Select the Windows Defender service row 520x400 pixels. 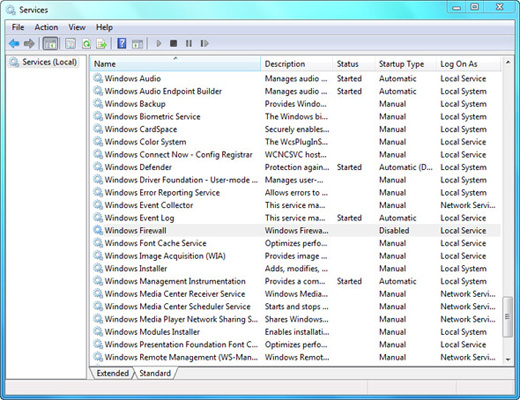(296, 167)
